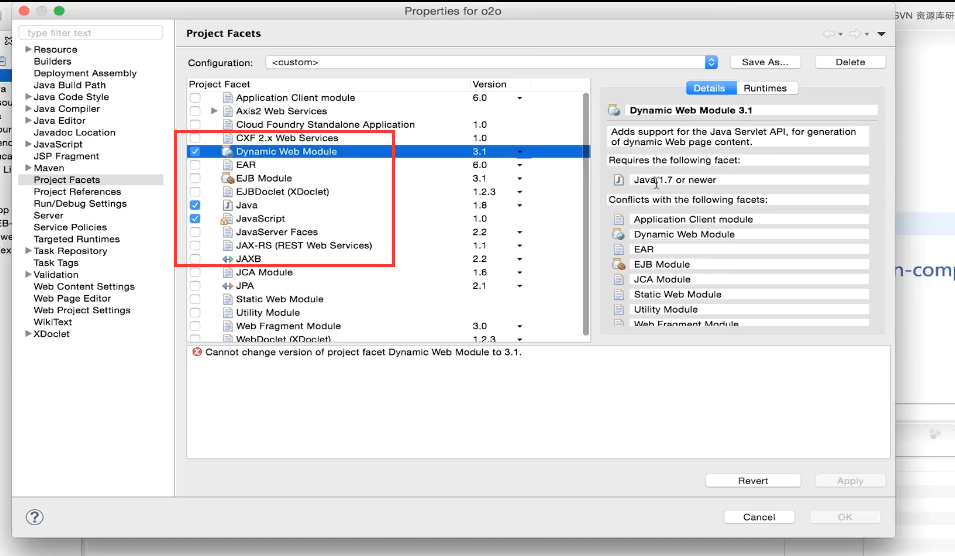Open Dynamic Web Module version dropdown
955x556 pixels.
(520, 152)
